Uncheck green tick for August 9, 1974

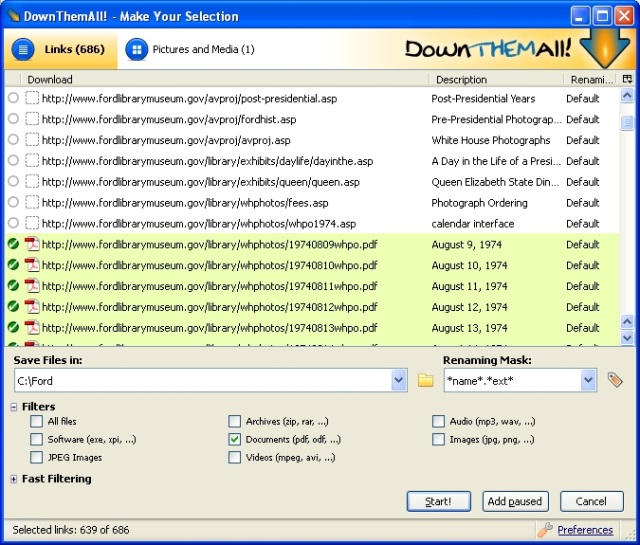click(x=13, y=244)
